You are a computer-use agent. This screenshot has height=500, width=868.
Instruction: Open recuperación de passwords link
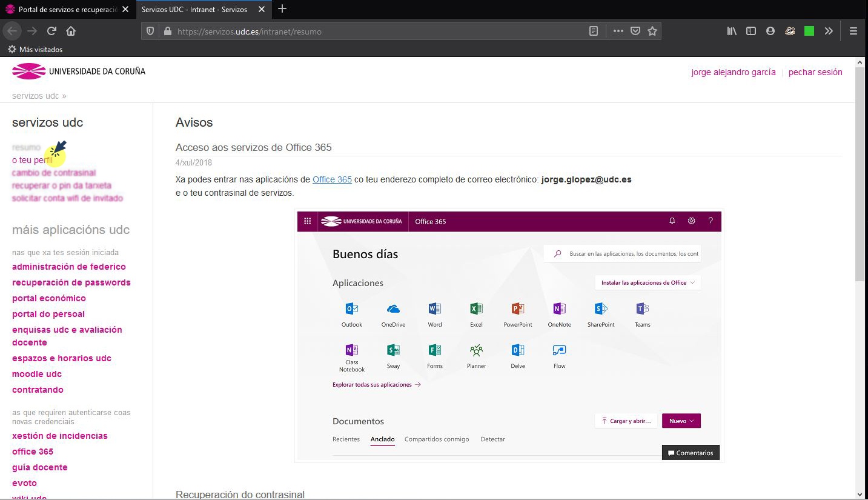[71, 282]
